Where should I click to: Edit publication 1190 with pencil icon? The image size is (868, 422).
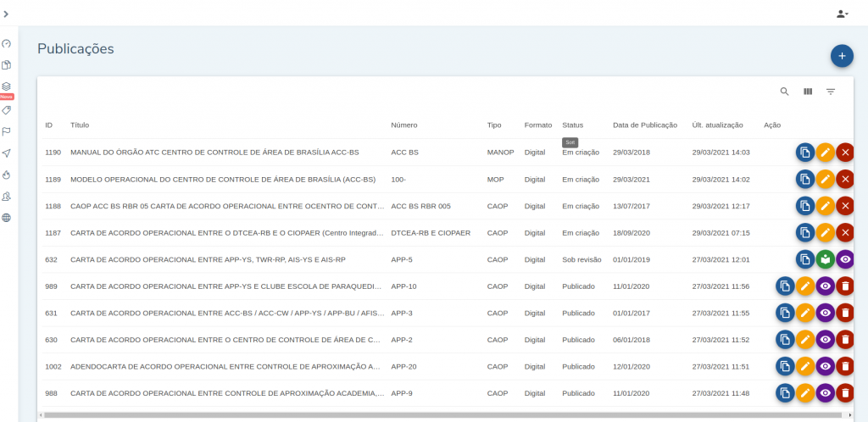click(826, 152)
